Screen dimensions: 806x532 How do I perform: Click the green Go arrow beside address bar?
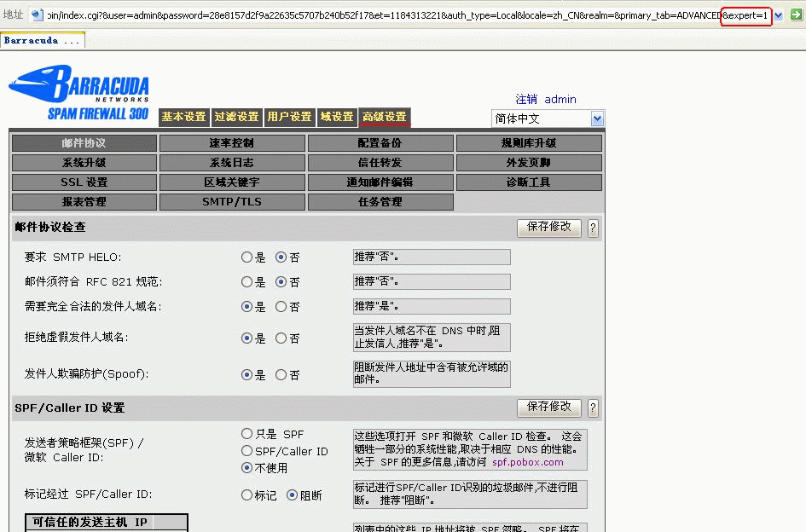[796, 15]
